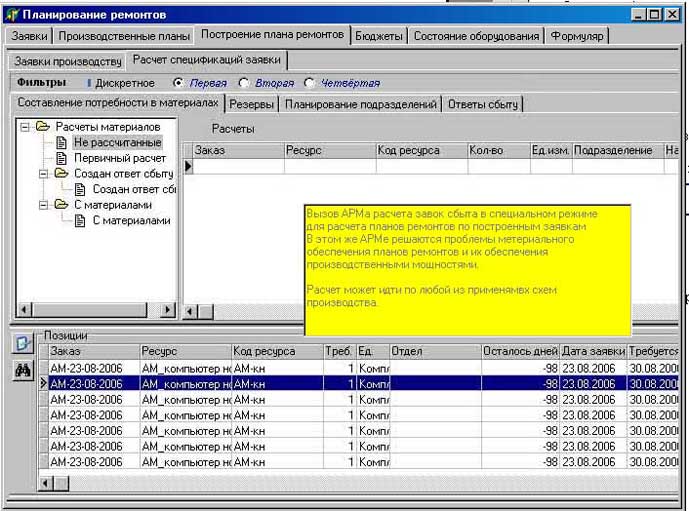The image size is (689, 511).
Task: Click the document icon of Первичный расчет
Action: (x=62, y=158)
